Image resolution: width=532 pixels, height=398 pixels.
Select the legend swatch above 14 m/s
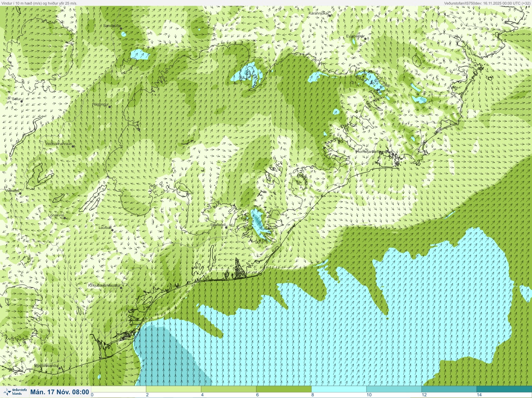coord(504,389)
